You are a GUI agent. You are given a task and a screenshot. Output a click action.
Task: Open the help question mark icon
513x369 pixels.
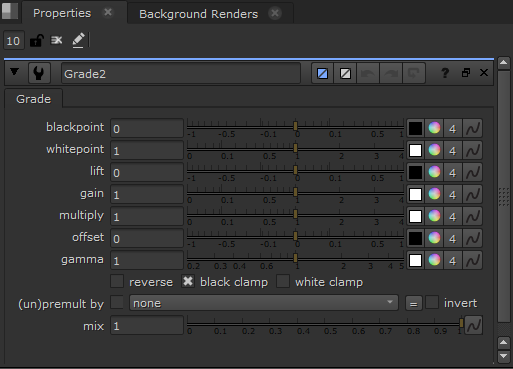[445, 73]
